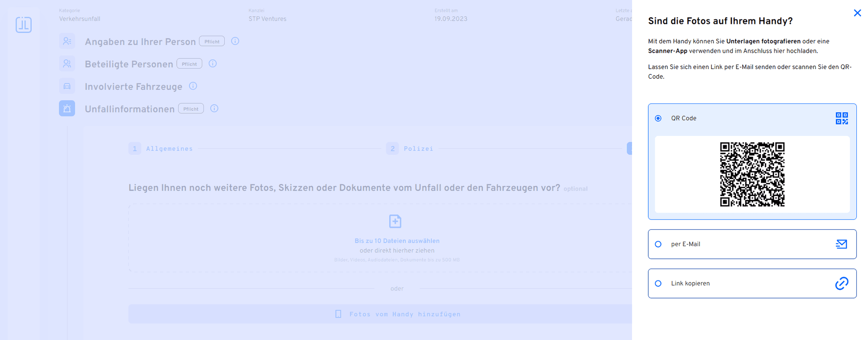Click the app logo in sidebar
This screenshot has width=868, height=340.
click(24, 25)
